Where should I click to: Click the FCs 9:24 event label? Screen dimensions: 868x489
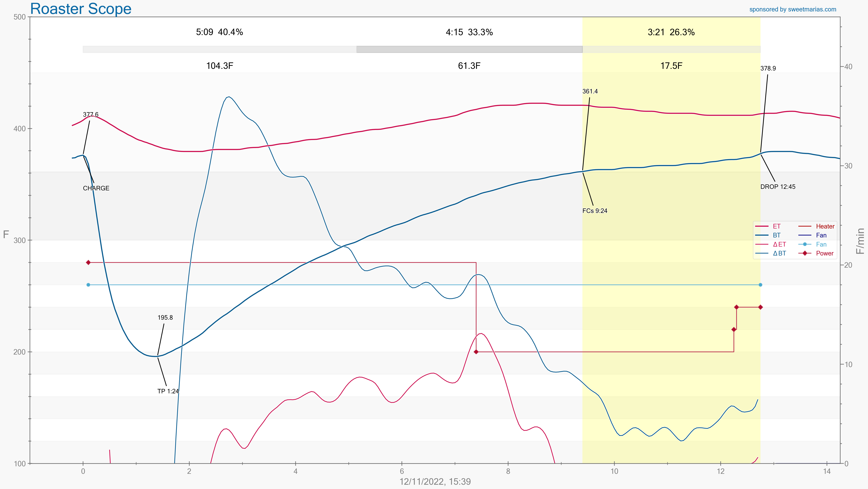(x=595, y=211)
